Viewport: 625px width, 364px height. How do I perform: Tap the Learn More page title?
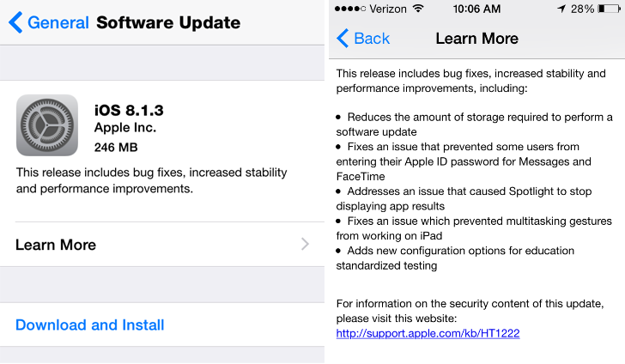tap(476, 39)
